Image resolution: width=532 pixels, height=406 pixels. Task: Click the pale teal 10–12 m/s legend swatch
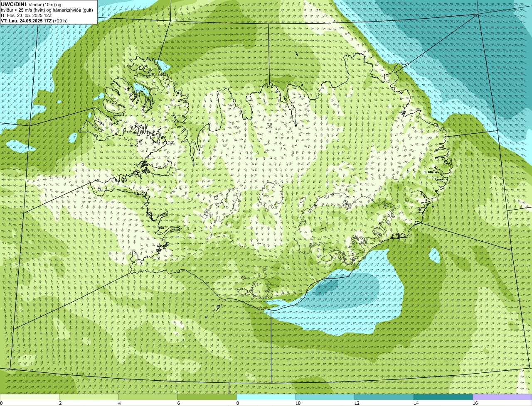[x=325, y=397]
